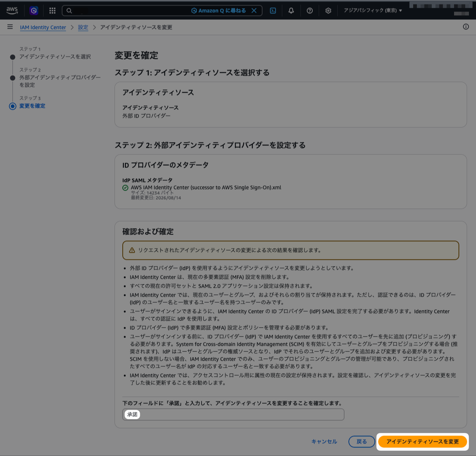The width and height of the screenshot is (476, 456).
Task: Click the 承諾 confirmation input field
Action: [x=233, y=414]
